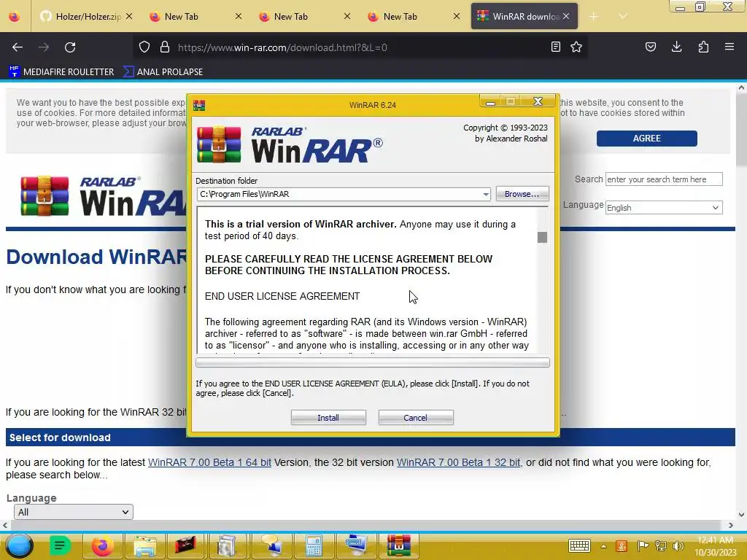Click the page vertical scrollbar up arrow

click(741, 88)
